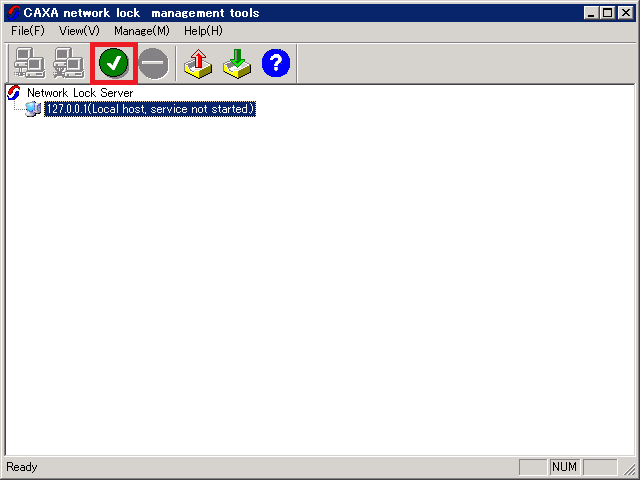
Task: Maximize the CAXA management tools window
Action: tap(607, 13)
